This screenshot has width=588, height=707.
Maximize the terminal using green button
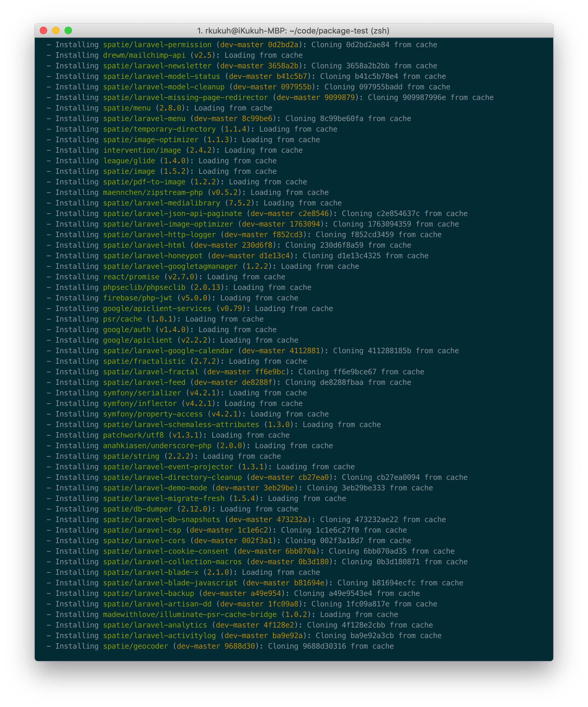[68, 31]
